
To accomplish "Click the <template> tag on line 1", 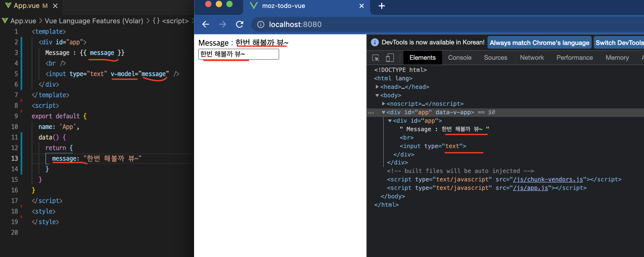I will pos(49,31).
